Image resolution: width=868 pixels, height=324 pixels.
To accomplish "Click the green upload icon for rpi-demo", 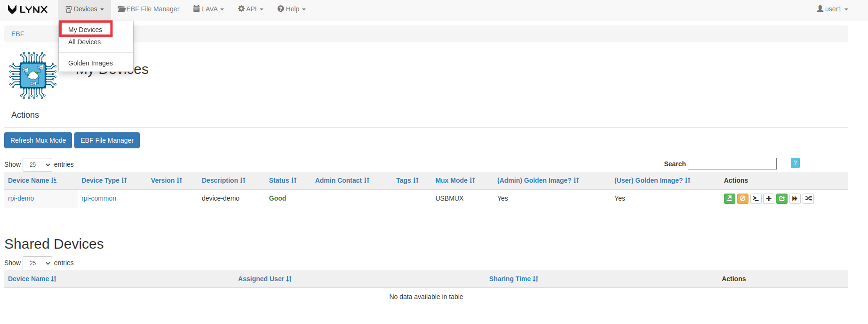I will coord(729,199).
